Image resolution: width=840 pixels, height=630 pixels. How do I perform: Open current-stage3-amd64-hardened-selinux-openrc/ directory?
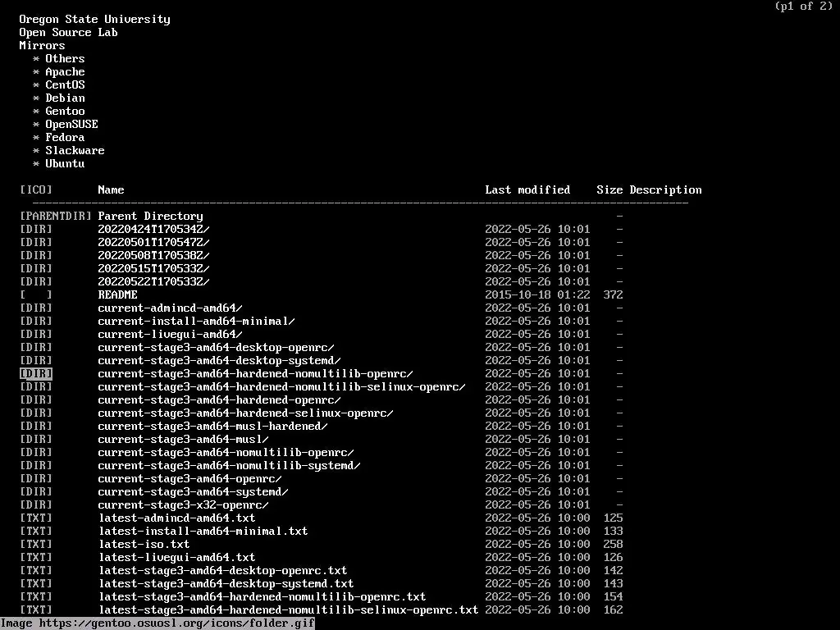(x=245, y=413)
